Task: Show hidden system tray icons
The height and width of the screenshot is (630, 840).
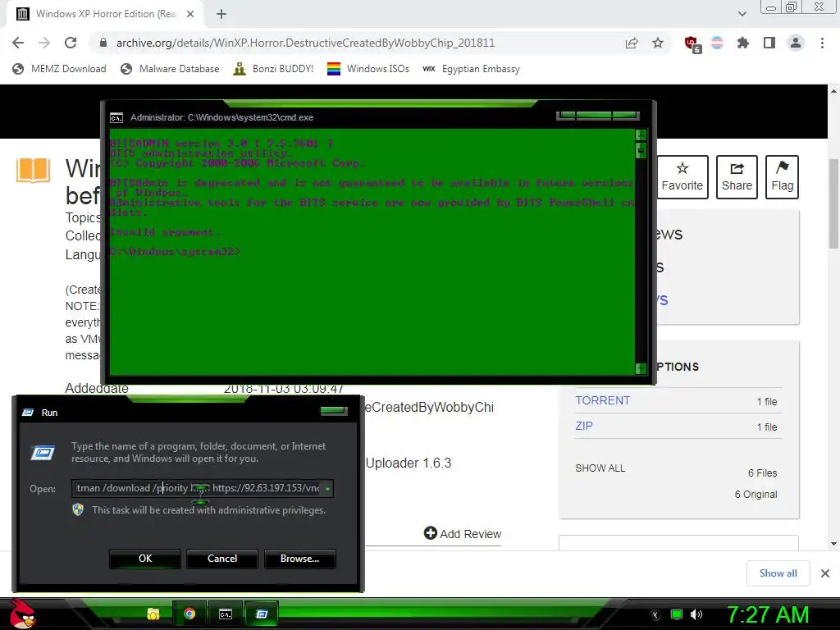Action: [655, 615]
